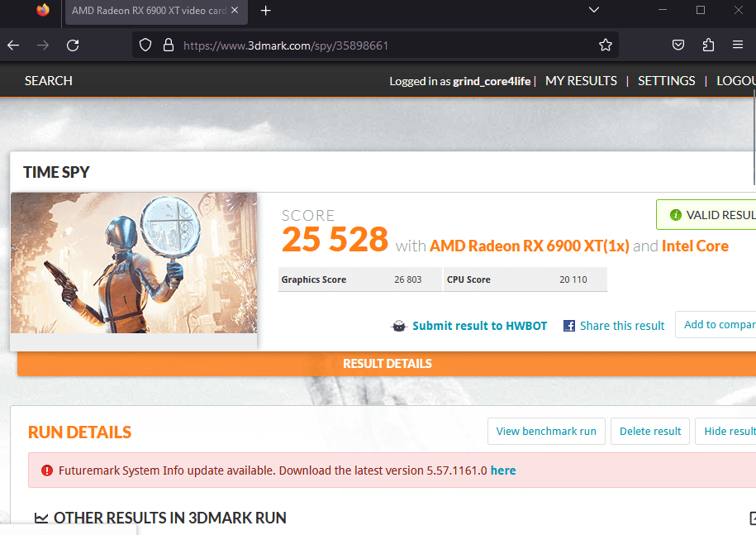Click Share this result link

622,326
